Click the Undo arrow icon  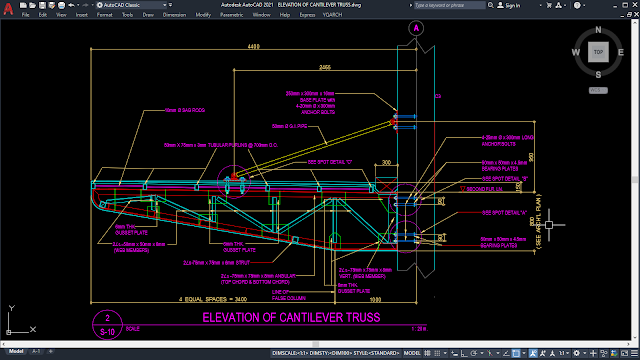point(71,5)
